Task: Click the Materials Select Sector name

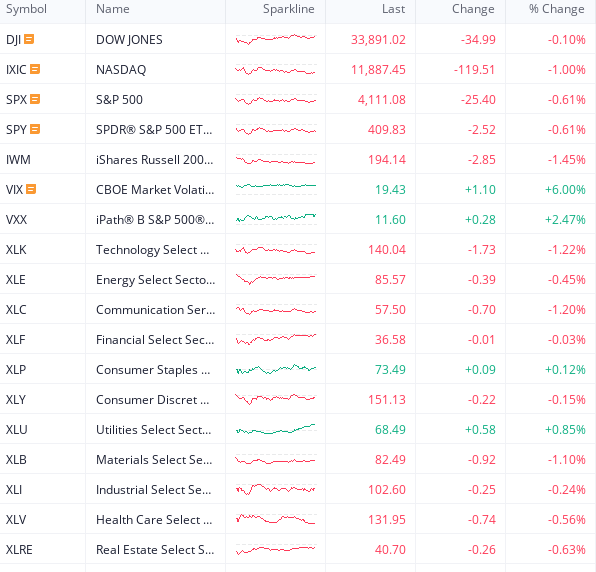Action: pyautogui.click(x=154, y=460)
